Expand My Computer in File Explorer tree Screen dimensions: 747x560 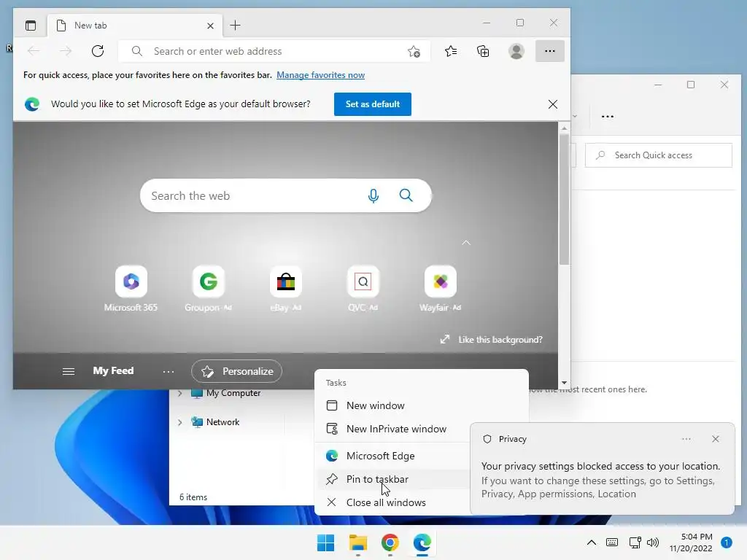[x=179, y=393]
